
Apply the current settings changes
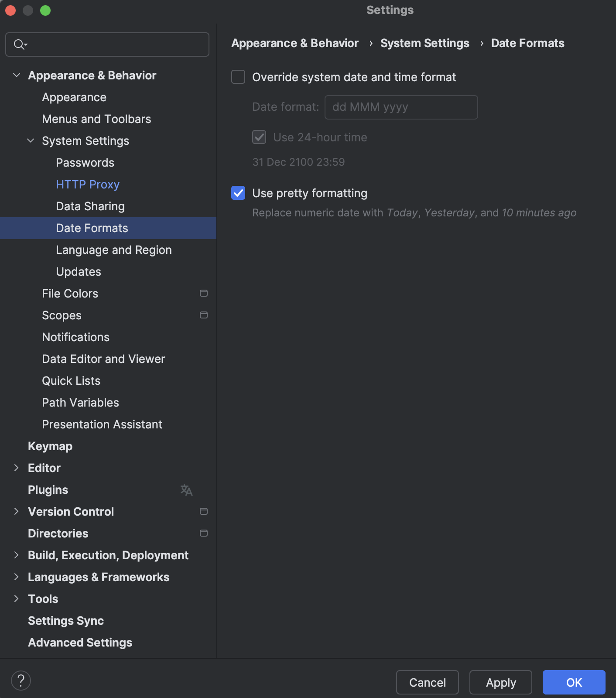click(500, 682)
